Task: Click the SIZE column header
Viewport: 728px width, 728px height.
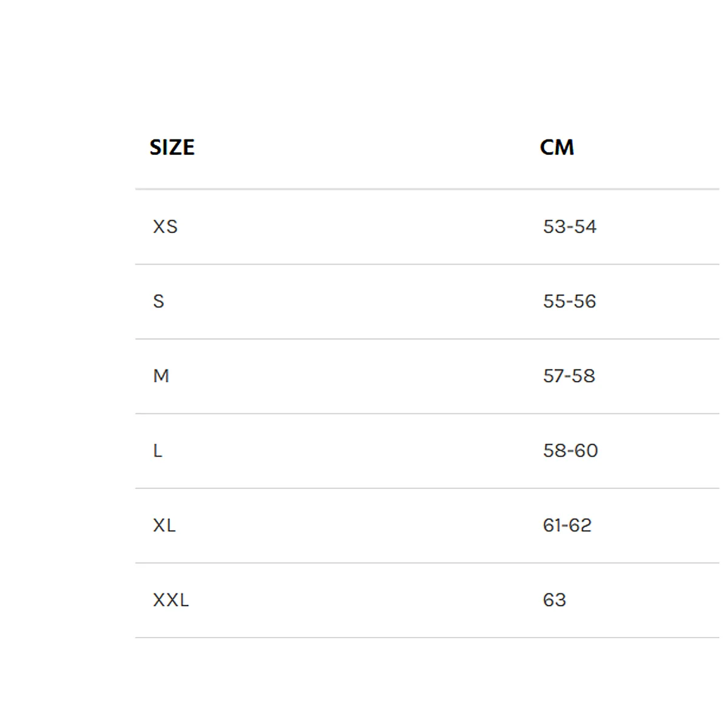Action: coord(172,147)
